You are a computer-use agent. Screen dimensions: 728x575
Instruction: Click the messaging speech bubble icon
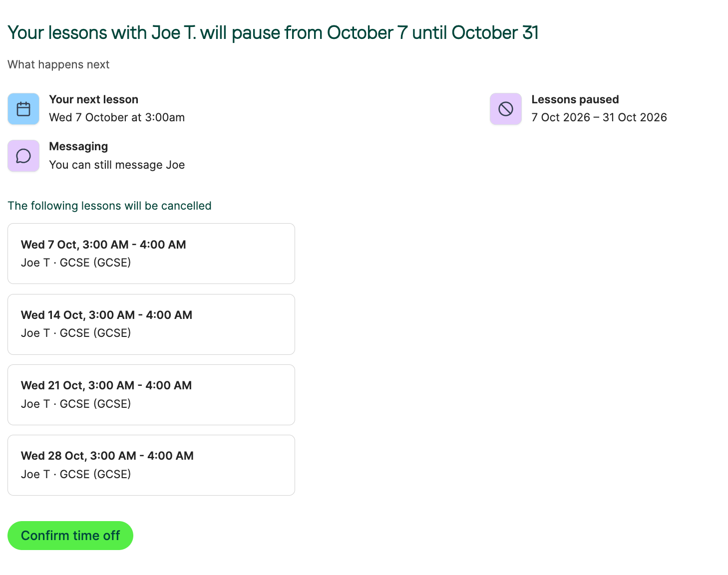pos(23,156)
